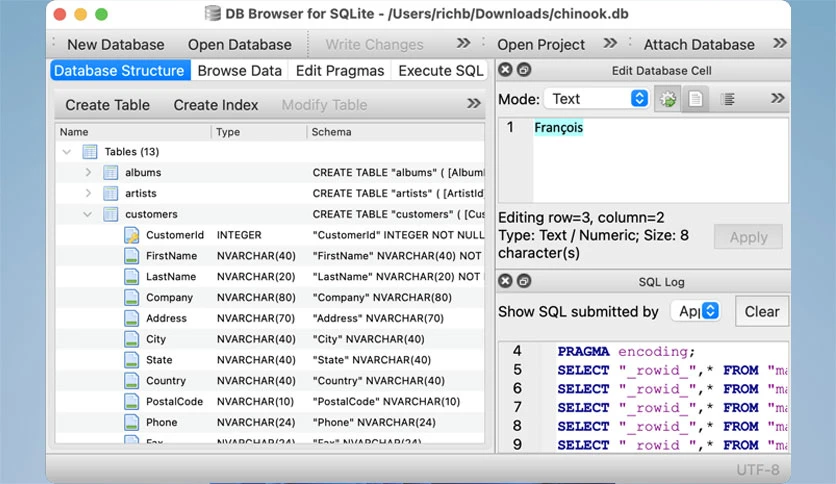The width and height of the screenshot is (836, 484).
Task: Click Write Changes in the toolbar
Action: tap(374, 45)
